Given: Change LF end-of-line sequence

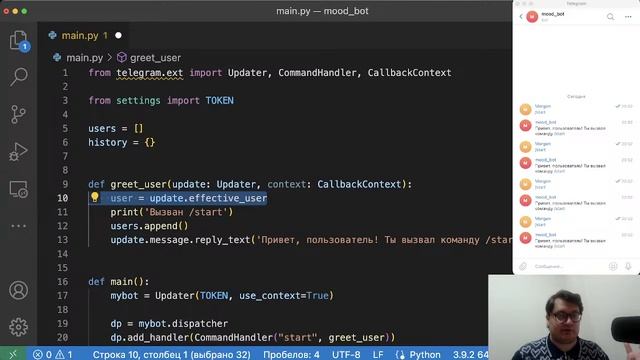Looking at the screenshot, I should click(x=378, y=354).
